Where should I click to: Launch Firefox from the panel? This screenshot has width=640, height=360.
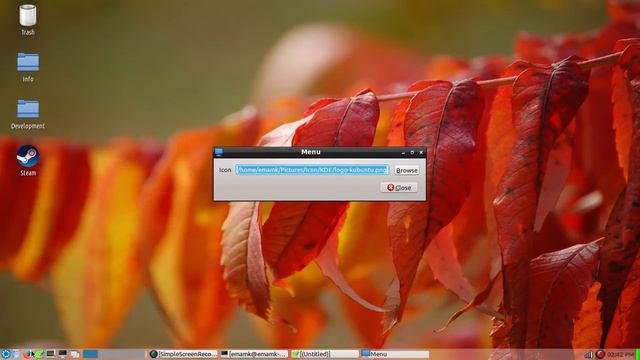27,354
